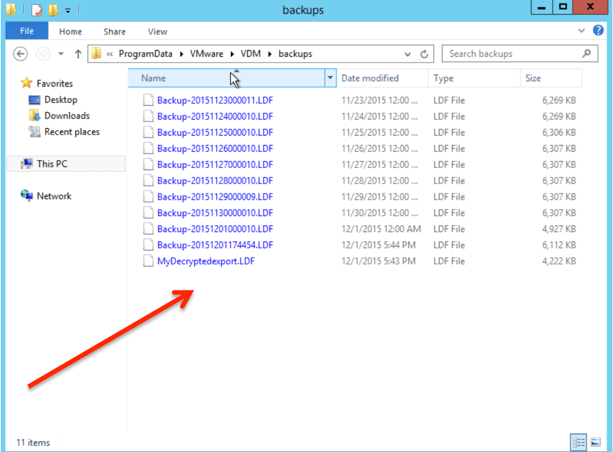Sort by Date modified column header
The height and width of the screenshot is (452, 613).
[x=370, y=78]
